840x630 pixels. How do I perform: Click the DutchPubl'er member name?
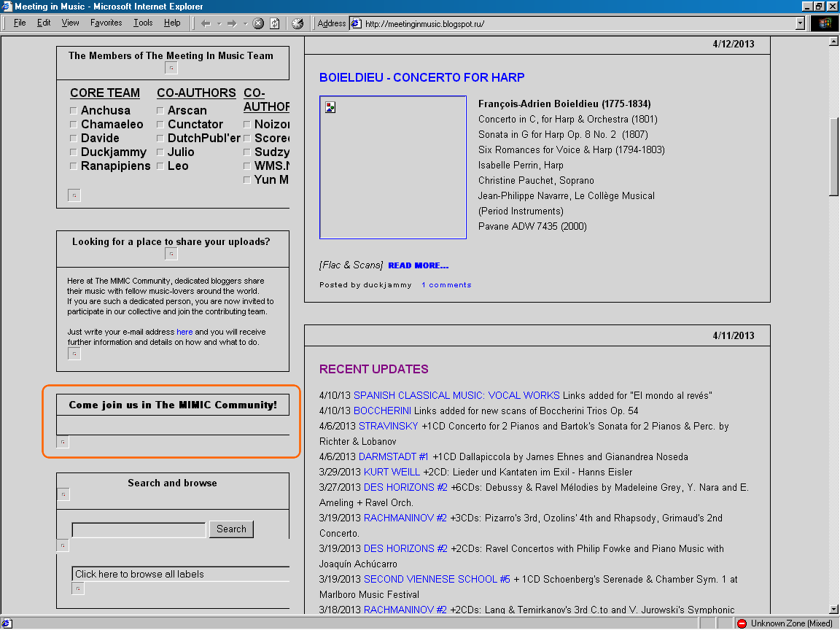pos(204,139)
